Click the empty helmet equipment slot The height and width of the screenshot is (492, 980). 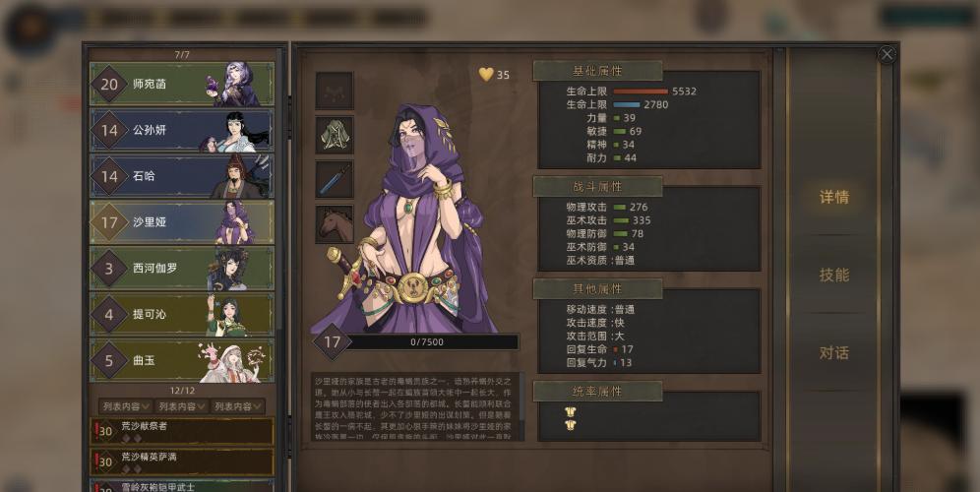coord(335,91)
